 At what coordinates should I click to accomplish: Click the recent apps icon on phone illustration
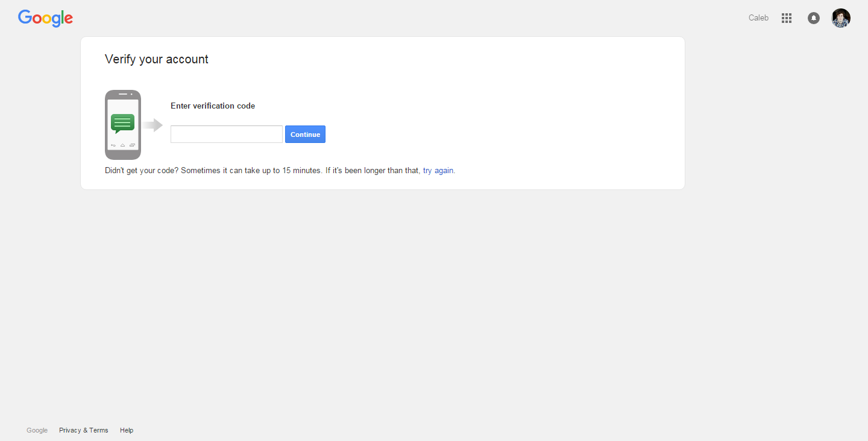(132, 145)
